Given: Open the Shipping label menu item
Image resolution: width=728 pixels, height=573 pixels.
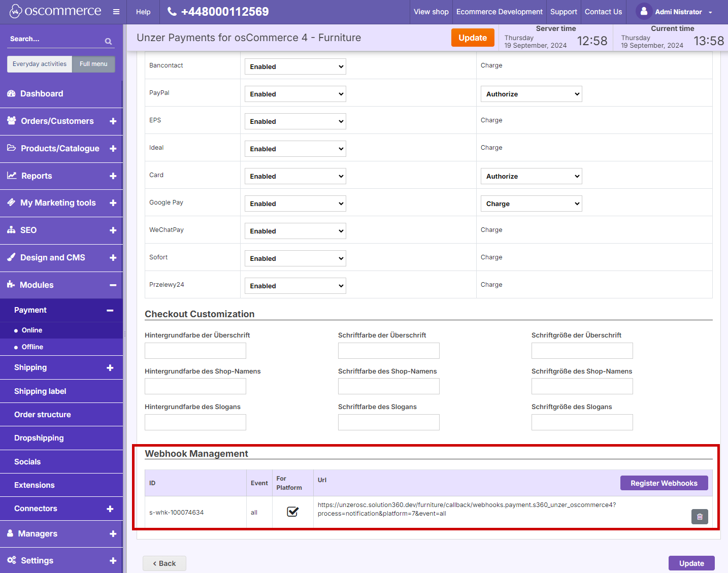Looking at the screenshot, I should [61, 391].
